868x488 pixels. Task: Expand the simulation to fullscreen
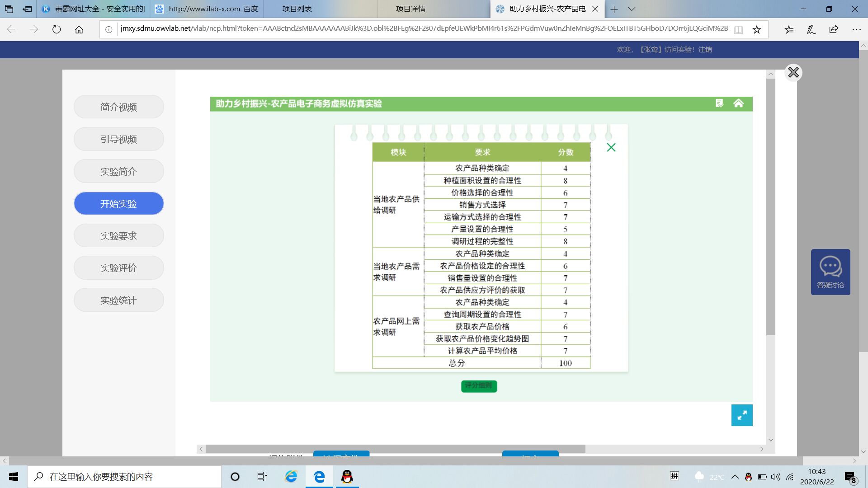pyautogui.click(x=741, y=415)
